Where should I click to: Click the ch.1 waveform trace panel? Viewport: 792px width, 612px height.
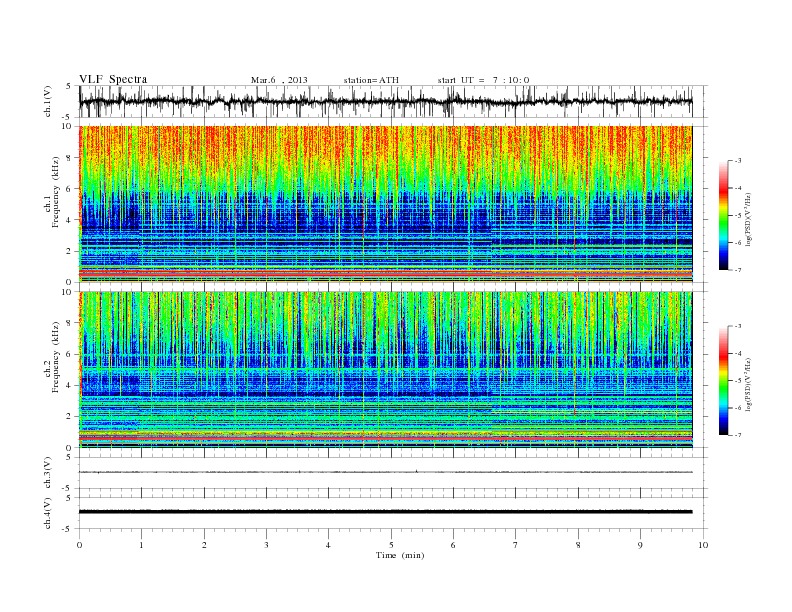click(393, 101)
